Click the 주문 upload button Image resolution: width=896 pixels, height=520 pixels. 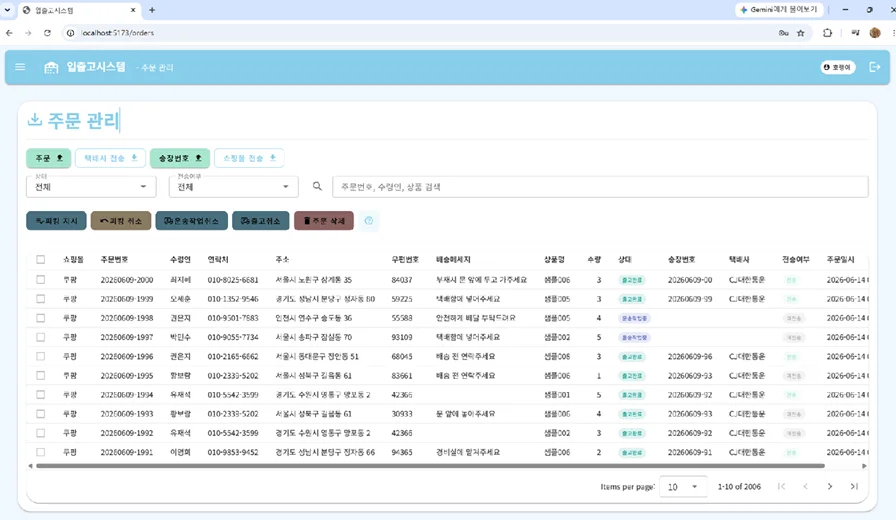click(49, 158)
